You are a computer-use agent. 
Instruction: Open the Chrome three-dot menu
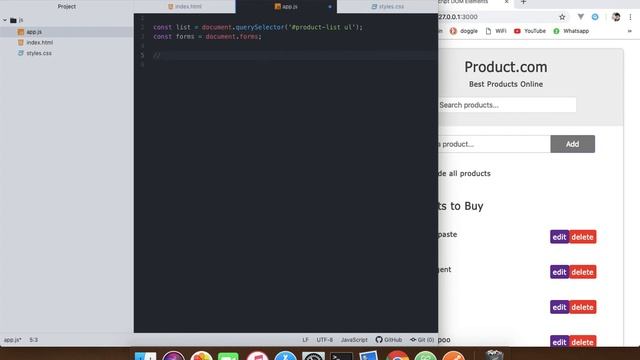(x=630, y=17)
